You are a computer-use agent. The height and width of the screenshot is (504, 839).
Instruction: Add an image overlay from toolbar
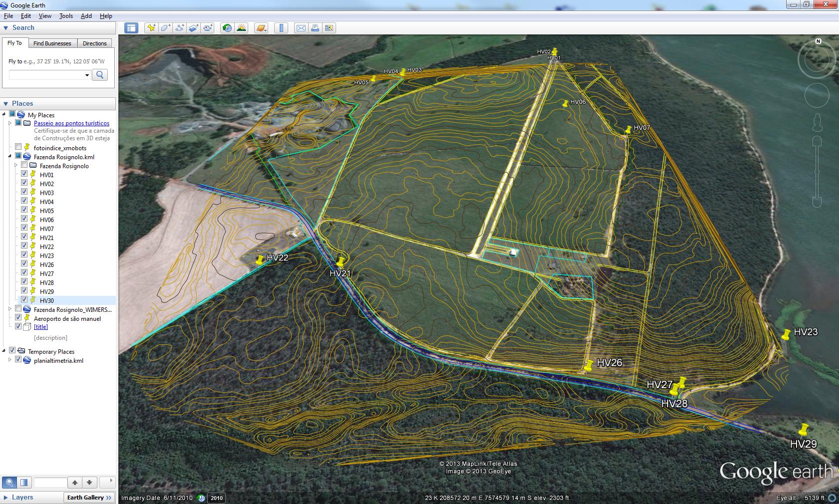194,28
